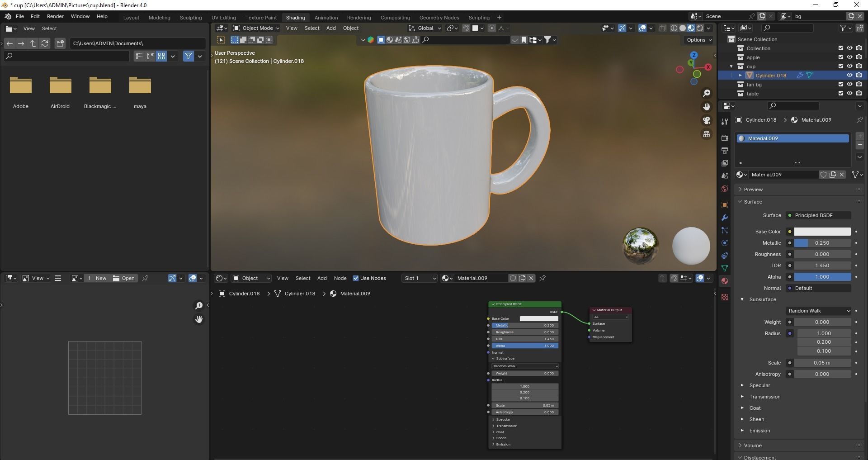
Task: Click the Metallic 0.250 slider in properties
Action: coord(822,243)
